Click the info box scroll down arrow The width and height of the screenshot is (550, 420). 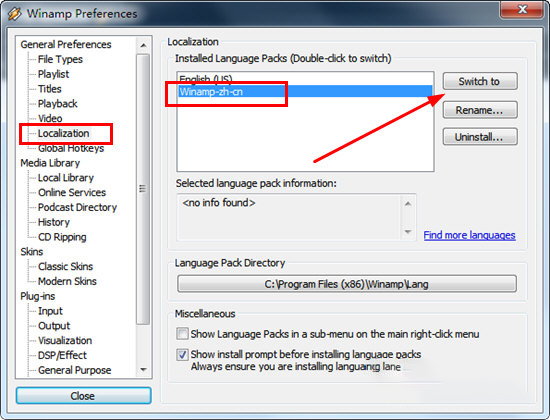tap(408, 232)
